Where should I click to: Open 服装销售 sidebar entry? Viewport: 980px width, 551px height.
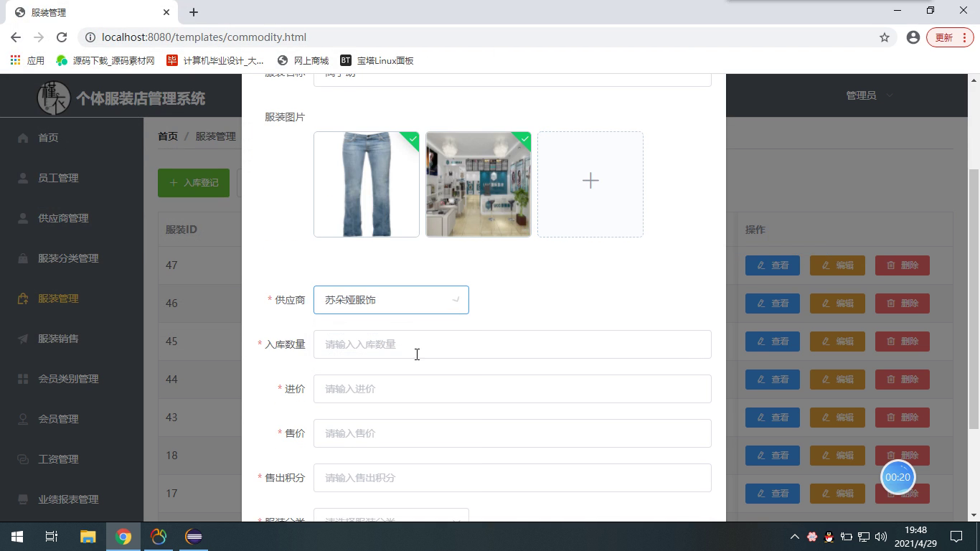(72, 339)
